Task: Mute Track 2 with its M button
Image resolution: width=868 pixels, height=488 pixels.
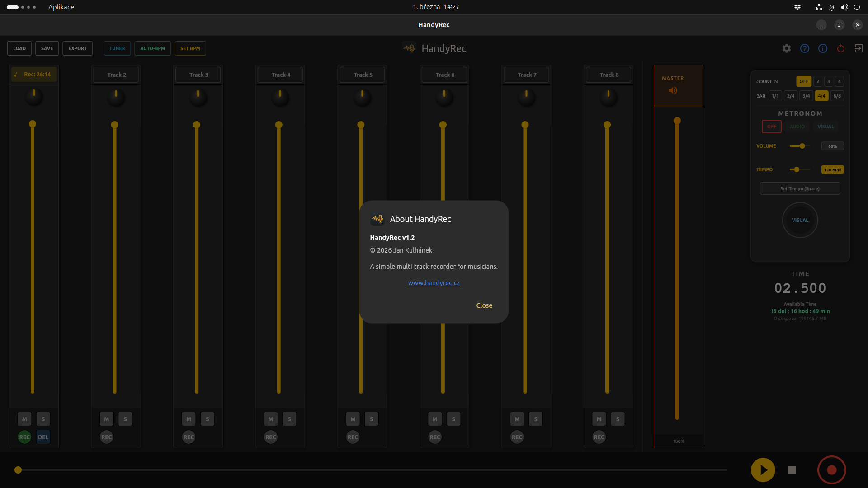Action: pos(106,419)
